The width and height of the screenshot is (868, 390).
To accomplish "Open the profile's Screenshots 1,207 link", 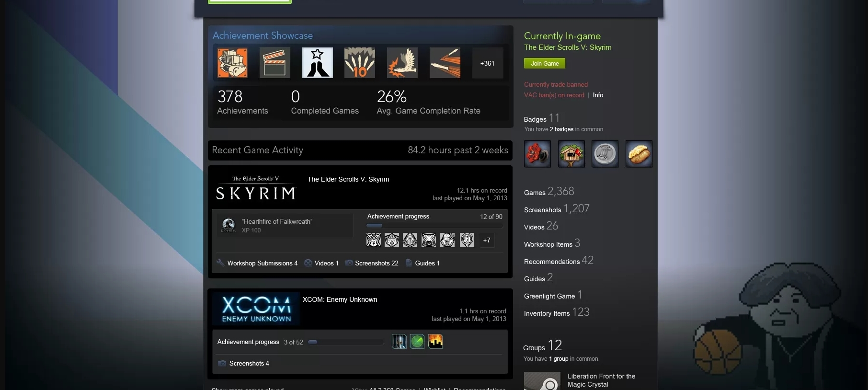I will point(557,209).
